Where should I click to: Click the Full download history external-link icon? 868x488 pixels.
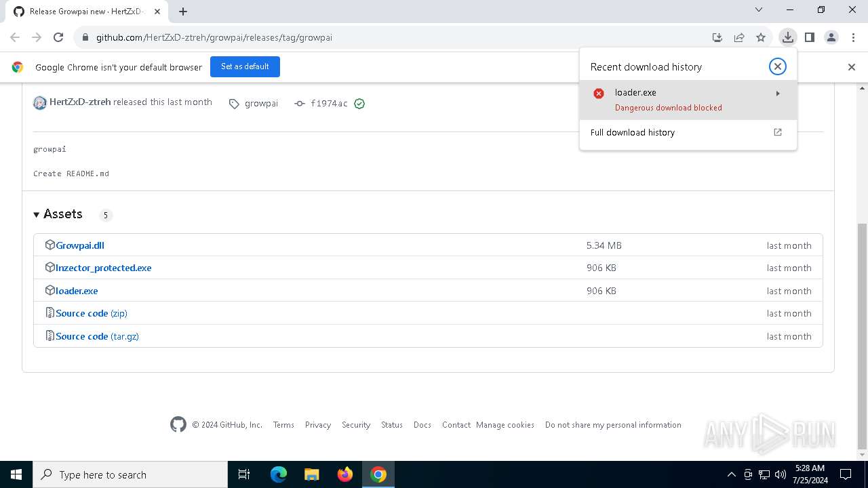point(778,132)
